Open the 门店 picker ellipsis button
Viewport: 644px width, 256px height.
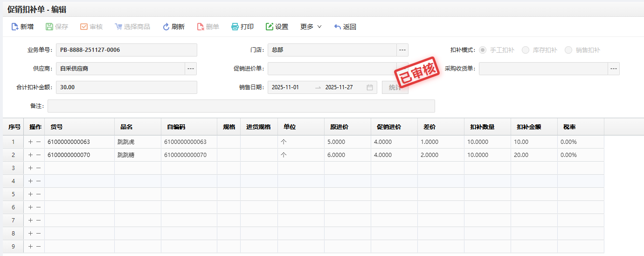pyautogui.click(x=402, y=50)
